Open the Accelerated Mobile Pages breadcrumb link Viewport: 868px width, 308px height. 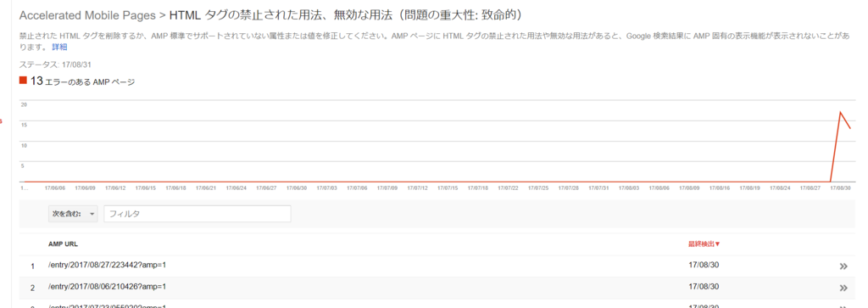pyautogui.click(x=87, y=15)
